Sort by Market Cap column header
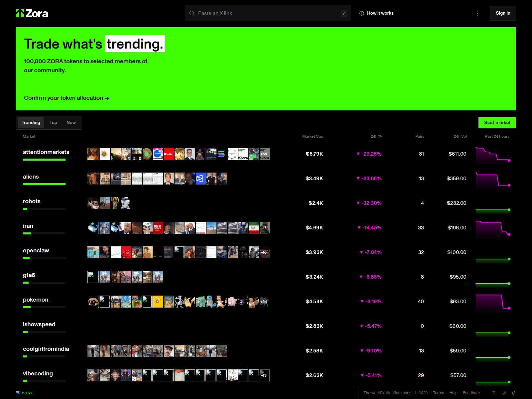This screenshot has width=532, height=399. [313, 136]
